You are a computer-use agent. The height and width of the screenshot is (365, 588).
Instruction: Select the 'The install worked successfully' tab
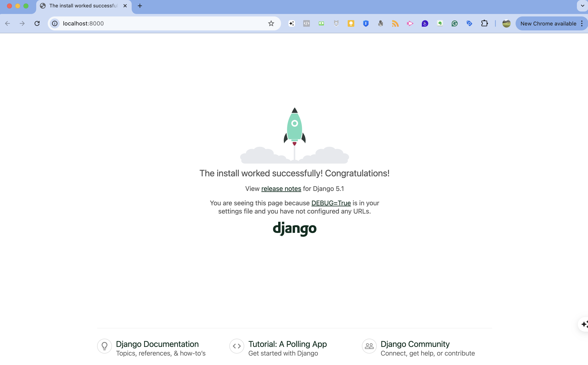pyautogui.click(x=84, y=6)
